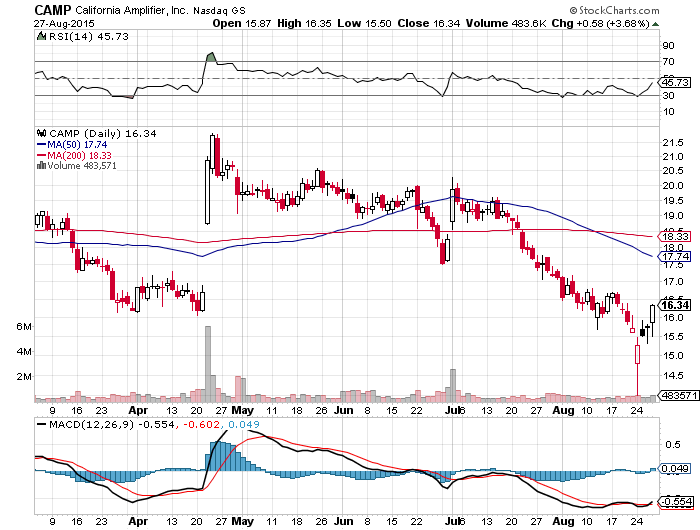The image size is (700, 530).
Task: Click the 'Jun' label on the price chart axis
Action: (344, 410)
